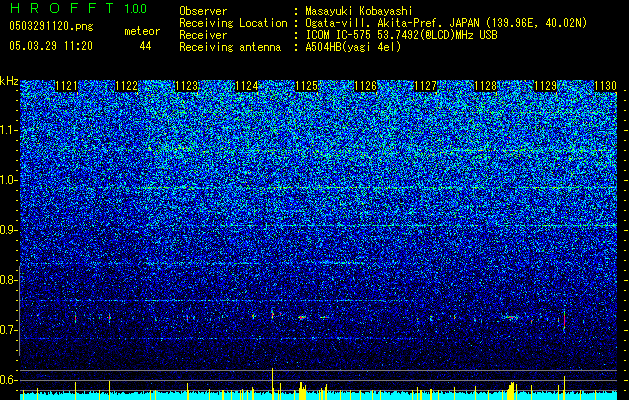
Task: Click the 1128 time marker
Action: point(485,86)
